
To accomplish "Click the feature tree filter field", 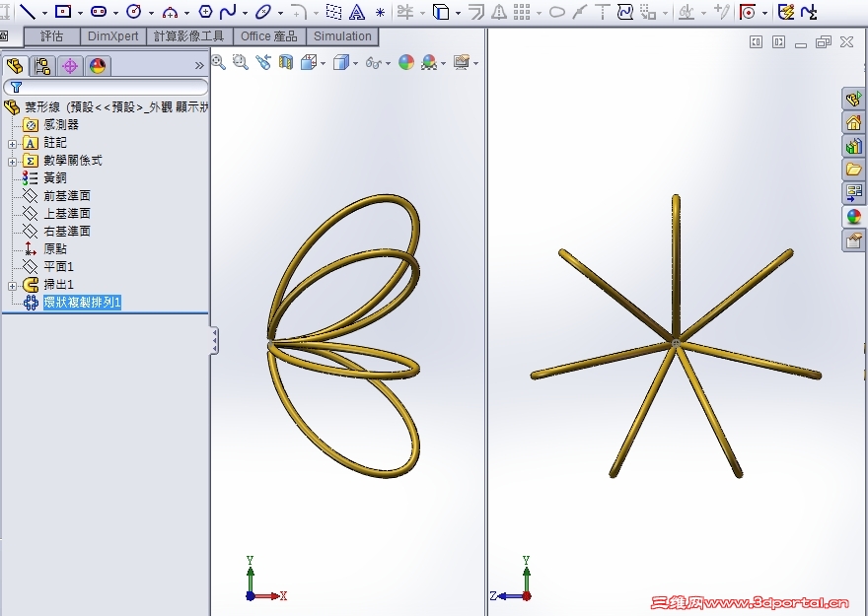I will [x=106, y=87].
